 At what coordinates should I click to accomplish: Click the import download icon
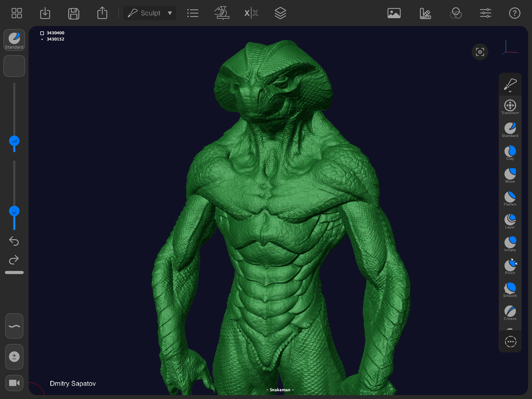click(45, 13)
